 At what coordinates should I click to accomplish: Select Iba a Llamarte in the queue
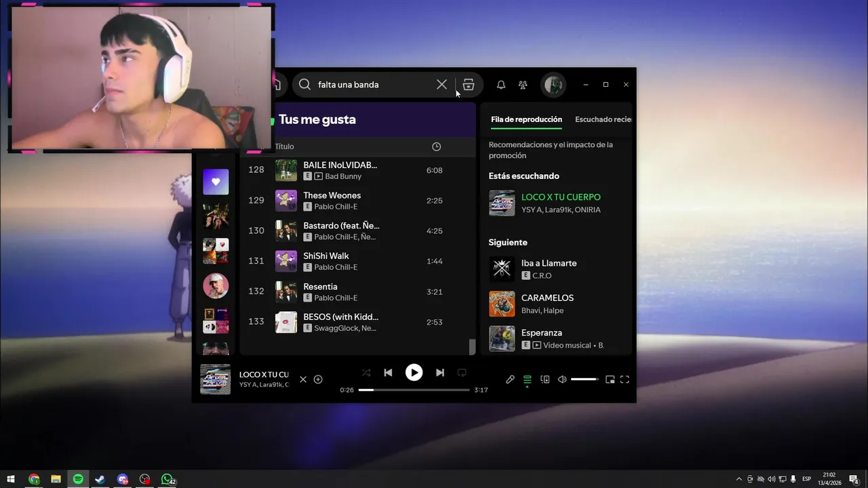tap(549, 263)
